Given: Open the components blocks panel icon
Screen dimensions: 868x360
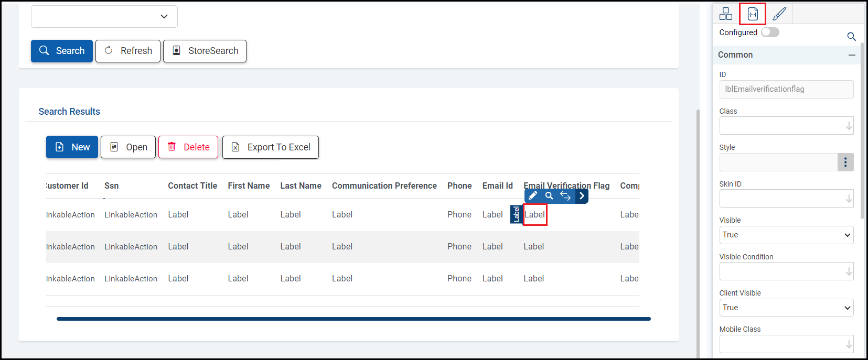Looking at the screenshot, I should (726, 14).
